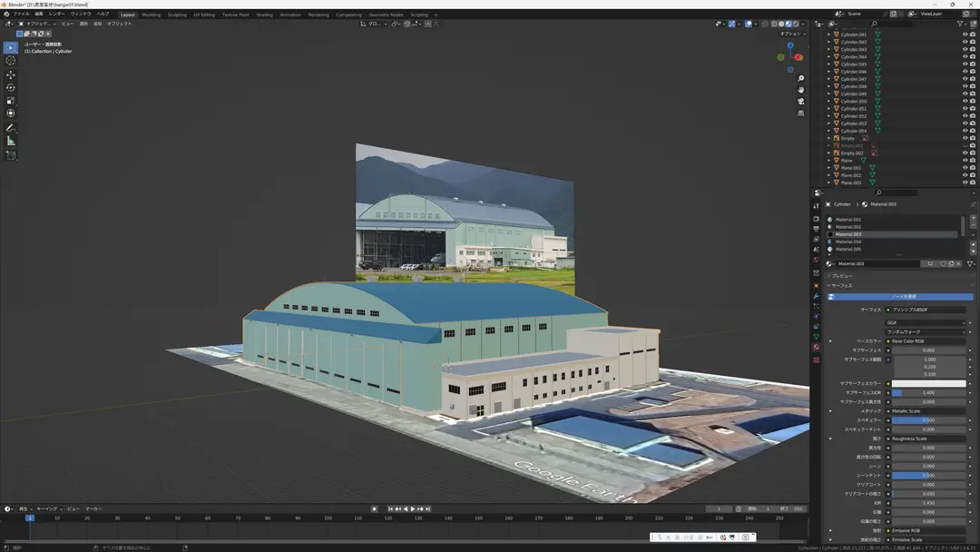Open the ランダムウォーク subsurface method dropdown
Viewport: 980px width, 552px height.
(x=926, y=332)
